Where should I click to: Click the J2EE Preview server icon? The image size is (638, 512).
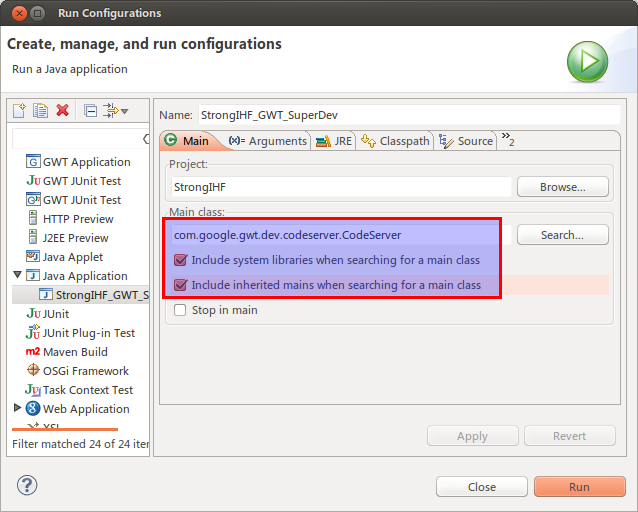[33, 237]
